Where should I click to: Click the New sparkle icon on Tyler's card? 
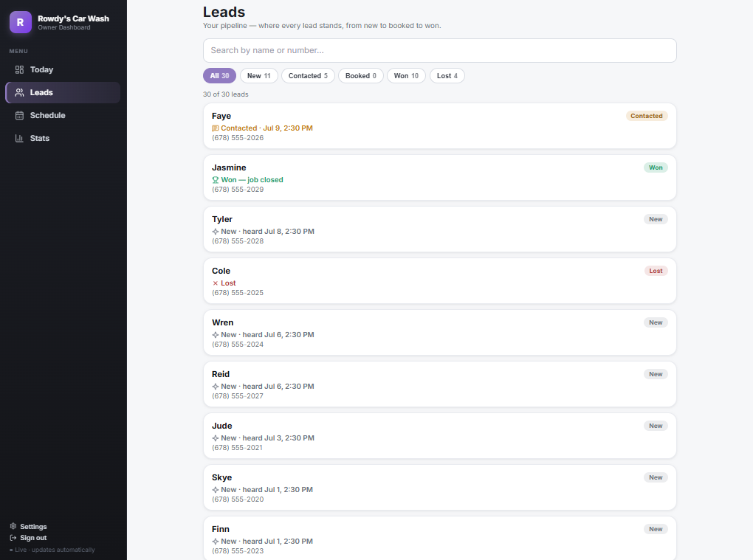[x=215, y=231]
